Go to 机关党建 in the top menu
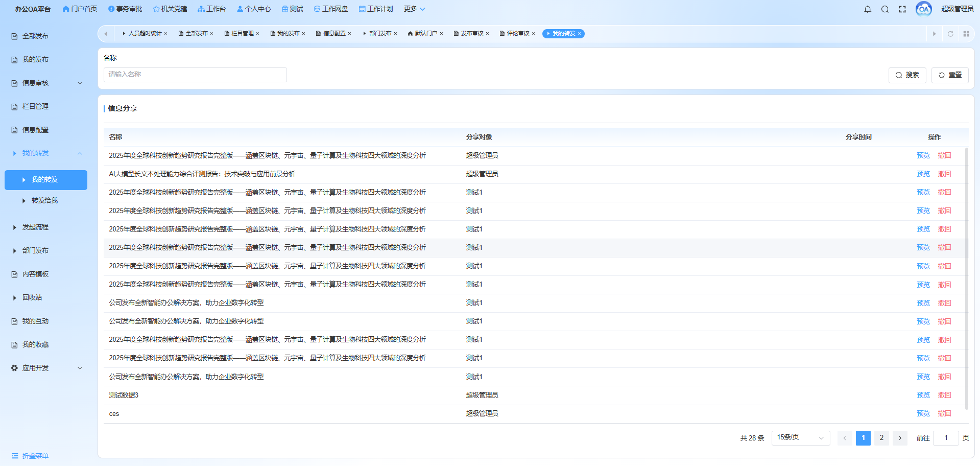The width and height of the screenshot is (980, 466). [170, 9]
